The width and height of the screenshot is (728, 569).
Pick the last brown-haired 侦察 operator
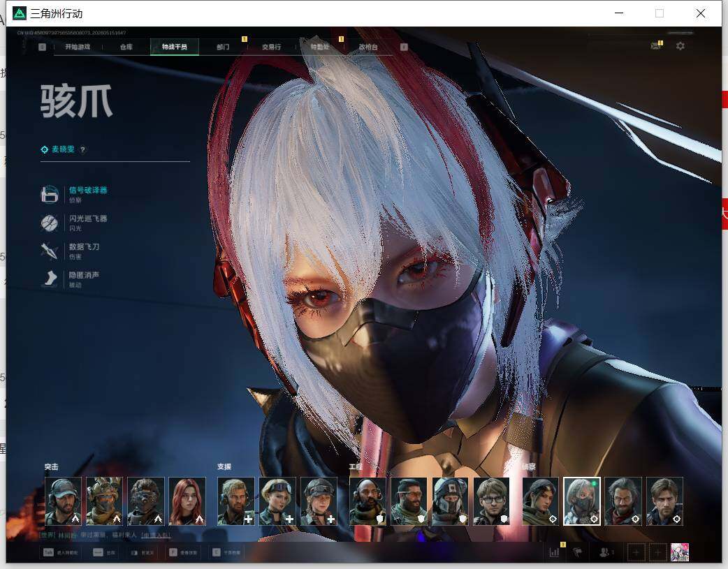(665, 501)
